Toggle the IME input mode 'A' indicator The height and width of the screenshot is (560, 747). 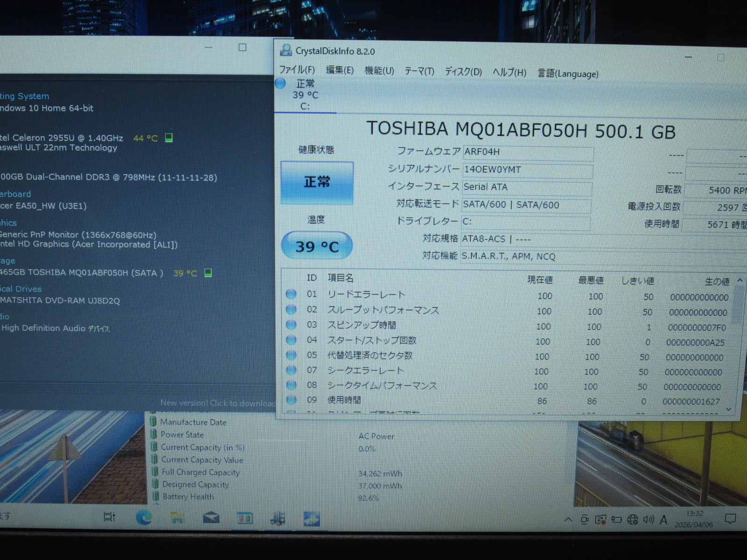tap(663, 519)
